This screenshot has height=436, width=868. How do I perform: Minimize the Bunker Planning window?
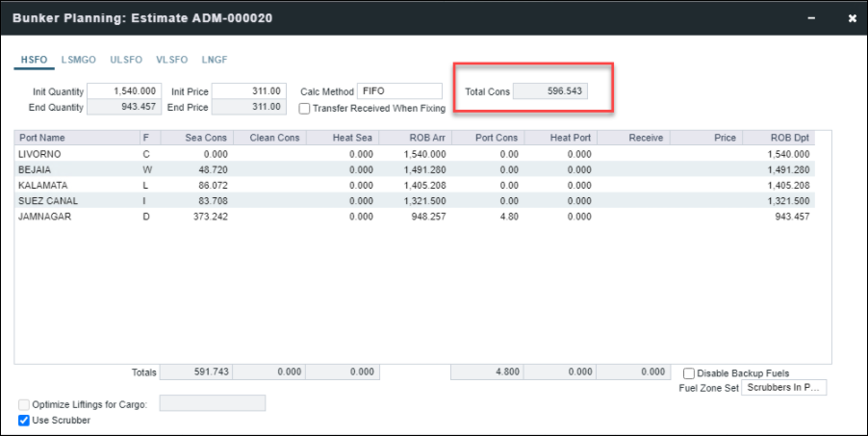click(x=814, y=18)
